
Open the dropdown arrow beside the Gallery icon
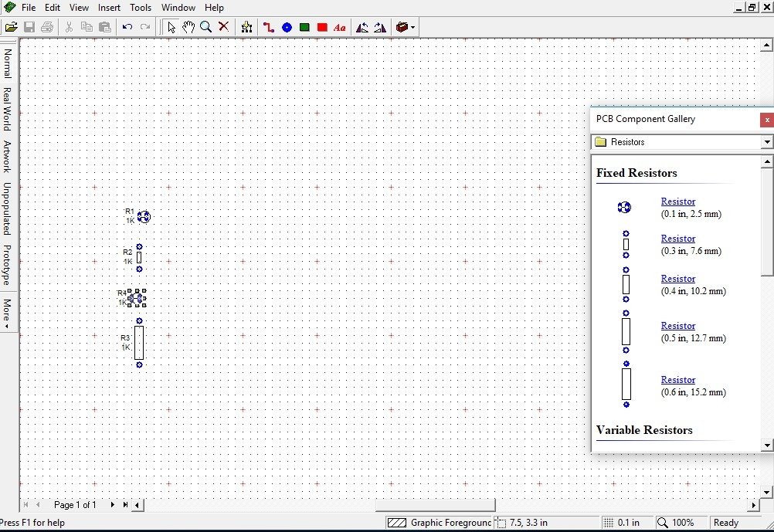(x=412, y=28)
